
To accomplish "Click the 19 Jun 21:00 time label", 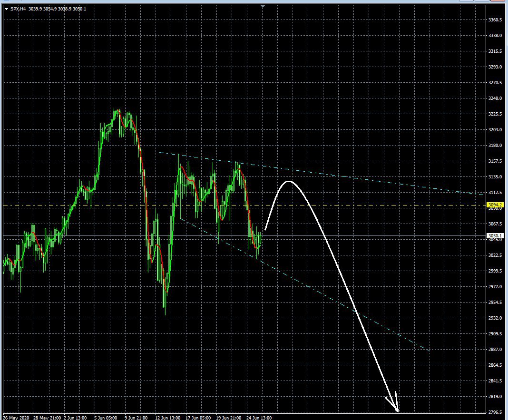I will [x=228, y=418].
